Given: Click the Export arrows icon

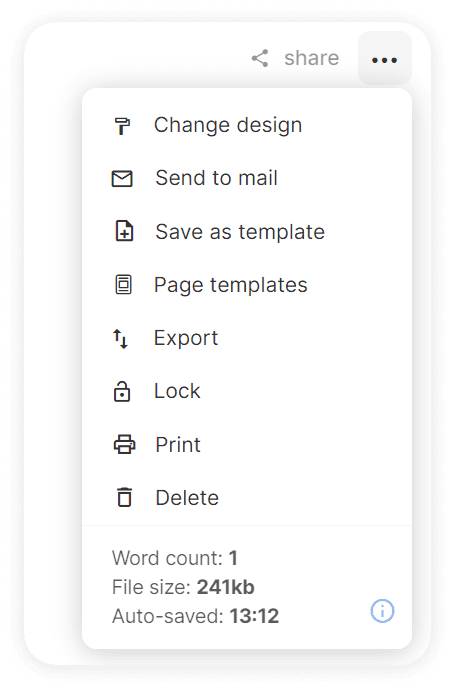Looking at the screenshot, I should point(120,338).
